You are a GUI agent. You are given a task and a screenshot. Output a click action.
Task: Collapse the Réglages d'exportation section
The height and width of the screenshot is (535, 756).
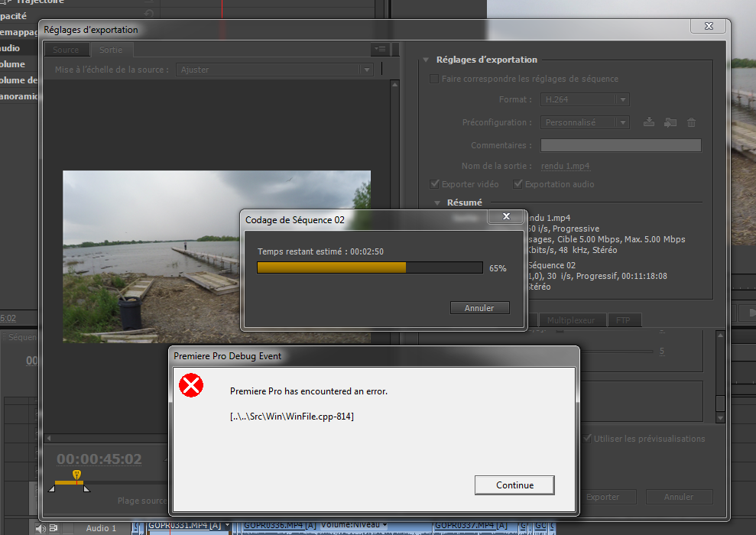pyautogui.click(x=426, y=60)
